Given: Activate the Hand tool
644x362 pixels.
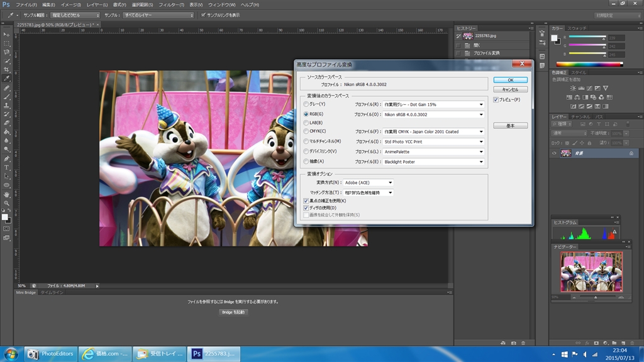Looking at the screenshot, I should [6, 195].
